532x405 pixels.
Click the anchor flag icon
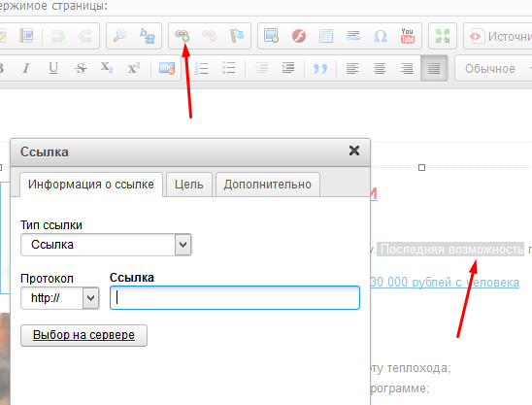237,36
